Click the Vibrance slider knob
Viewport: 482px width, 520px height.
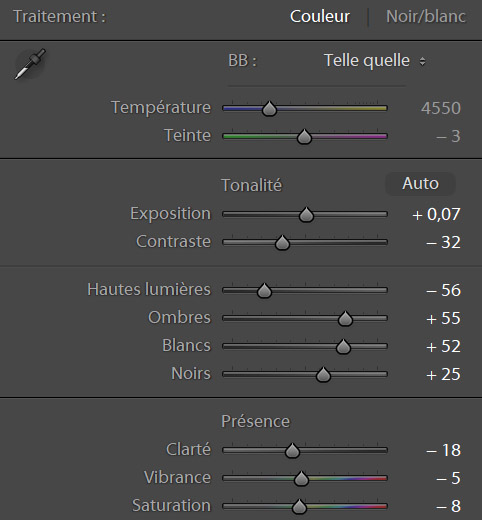click(301, 479)
